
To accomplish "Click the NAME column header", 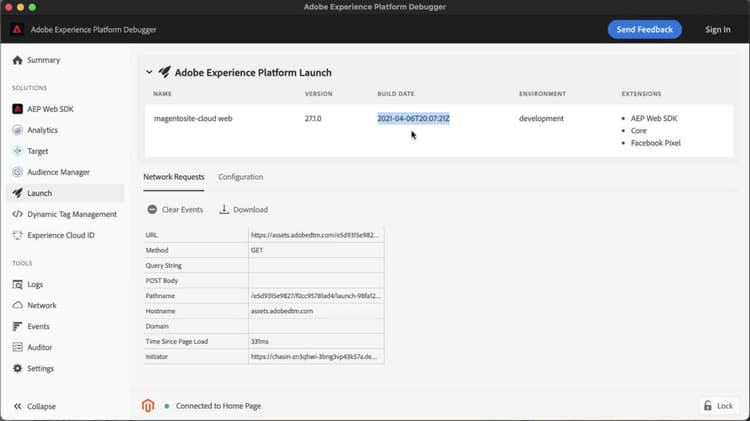I will (162, 94).
